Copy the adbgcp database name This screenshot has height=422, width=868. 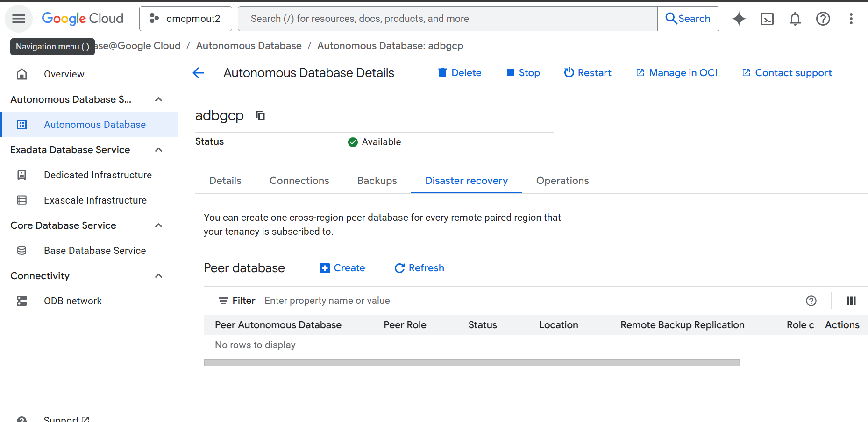(x=260, y=115)
